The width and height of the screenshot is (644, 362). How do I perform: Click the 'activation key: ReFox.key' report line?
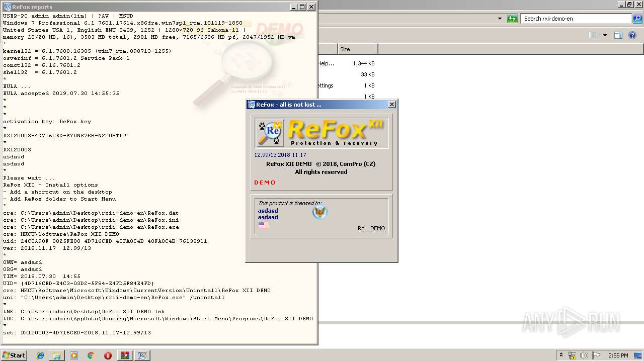(x=47, y=122)
